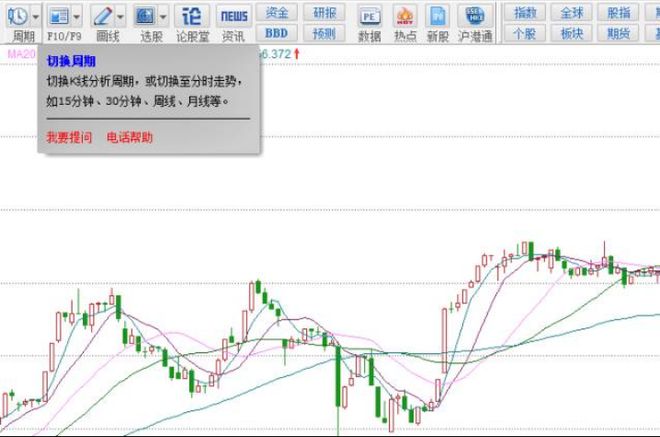Open the 热点 hot topics flame icon
660x437 pixels.
(x=404, y=16)
